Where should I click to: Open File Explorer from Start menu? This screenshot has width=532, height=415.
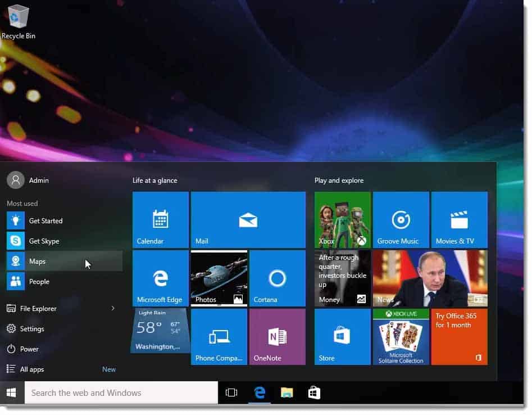[38, 308]
